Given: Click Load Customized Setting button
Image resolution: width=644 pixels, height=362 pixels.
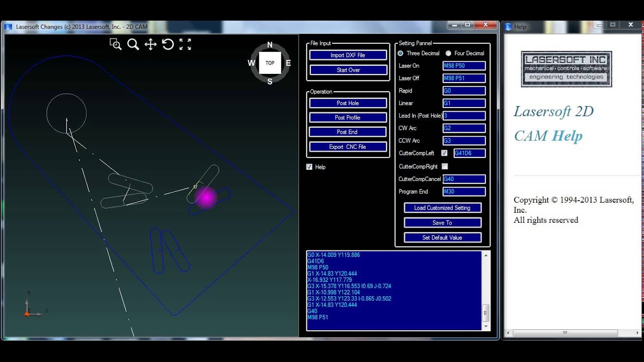Looking at the screenshot, I should (x=442, y=208).
